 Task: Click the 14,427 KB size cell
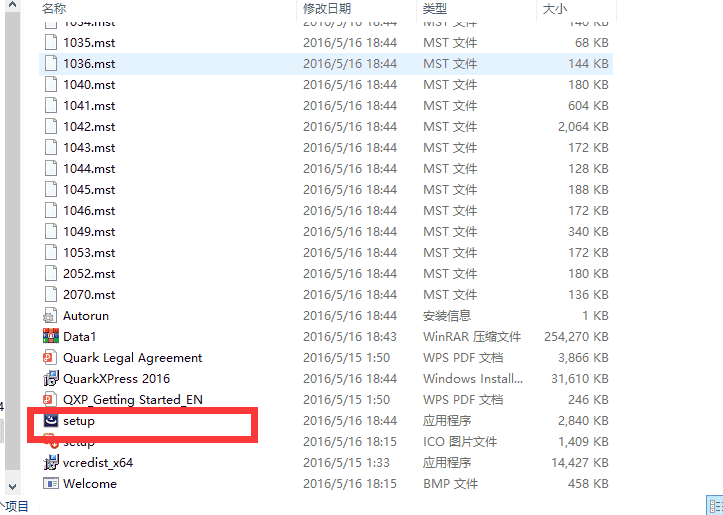pyautogui.click(x=580, y=462)
